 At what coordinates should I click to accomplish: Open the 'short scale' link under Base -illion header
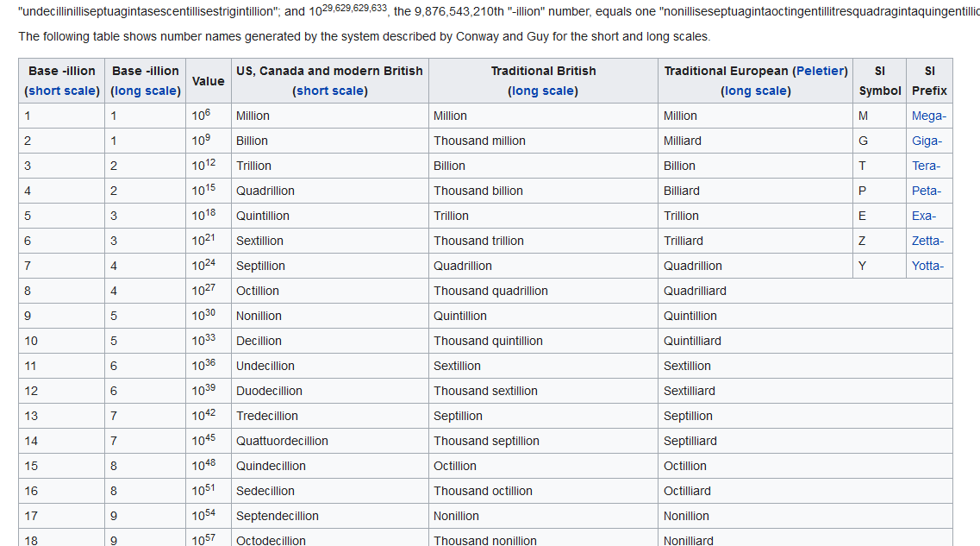[x=62, y=91]
